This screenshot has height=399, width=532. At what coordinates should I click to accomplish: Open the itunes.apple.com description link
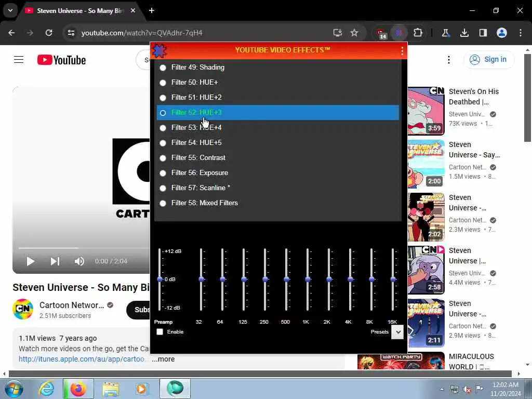click(x=83, y=359)
